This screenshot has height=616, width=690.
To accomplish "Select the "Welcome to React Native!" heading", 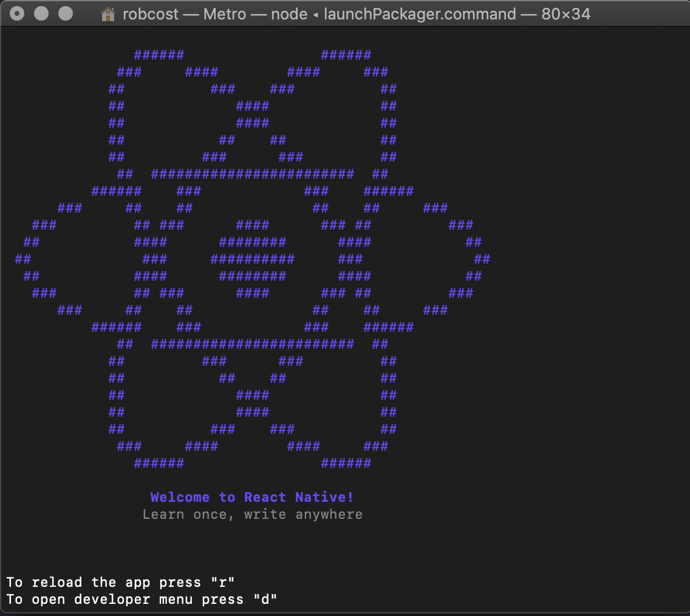I will [251, 497].
